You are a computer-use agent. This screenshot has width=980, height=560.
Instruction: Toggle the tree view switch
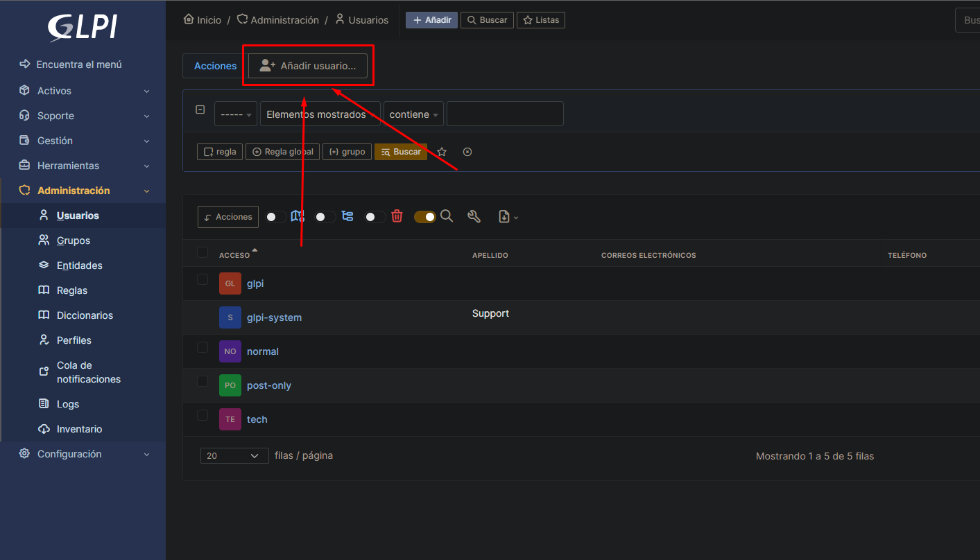(x=325, y=217)
